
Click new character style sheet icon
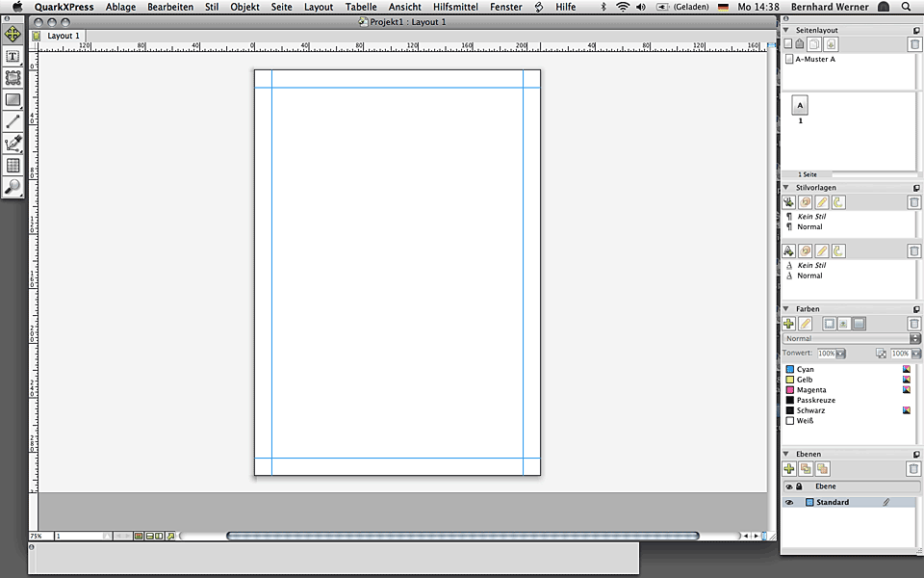pos(788,251)
